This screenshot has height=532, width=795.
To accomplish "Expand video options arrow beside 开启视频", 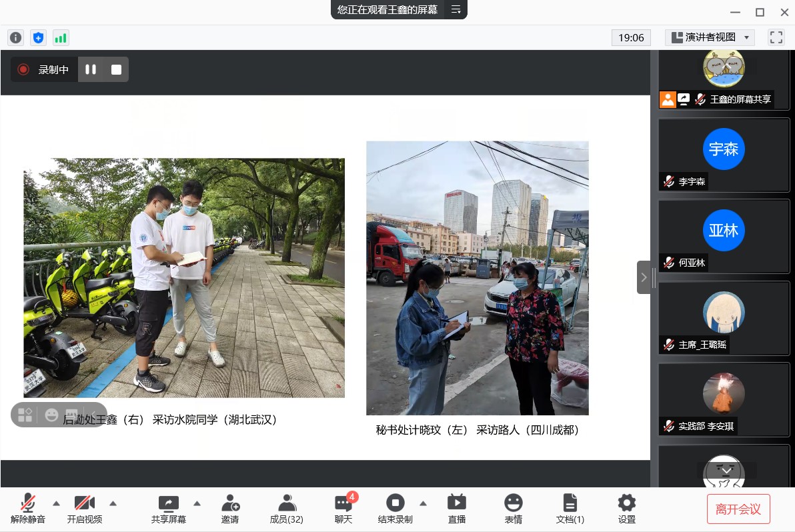I will [x=113, y=503].
